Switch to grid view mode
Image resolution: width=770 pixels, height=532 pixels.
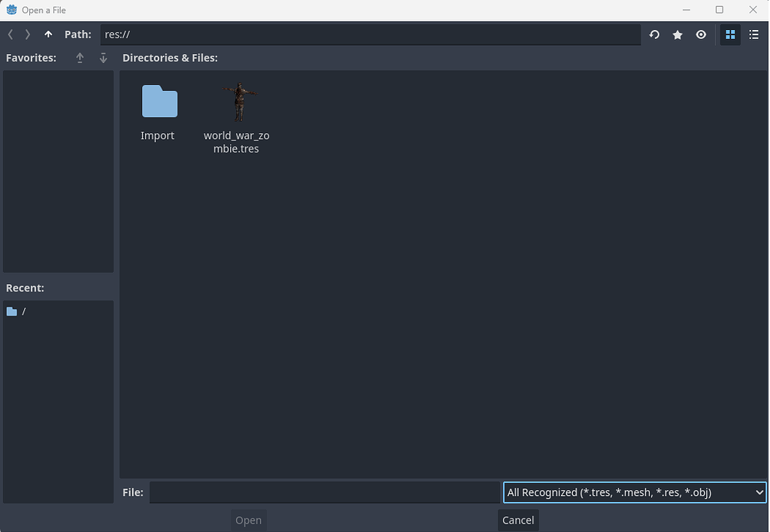[730, 35]
